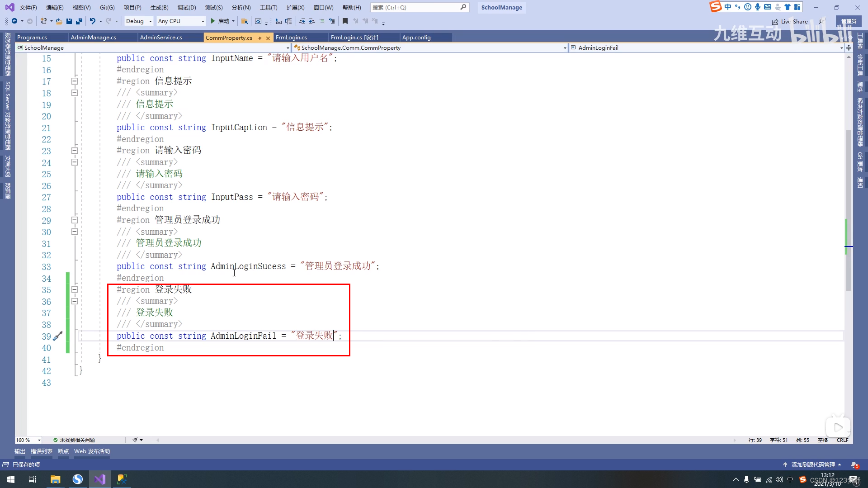
Task: Close the CommProperty.cs tab
Action: (268, 38)
